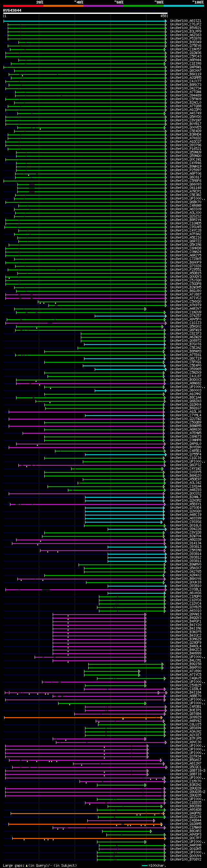Viewport: 207px width, 868px height.
Task: Select hit label UniRef100_O93813
Action: point(186,547)
